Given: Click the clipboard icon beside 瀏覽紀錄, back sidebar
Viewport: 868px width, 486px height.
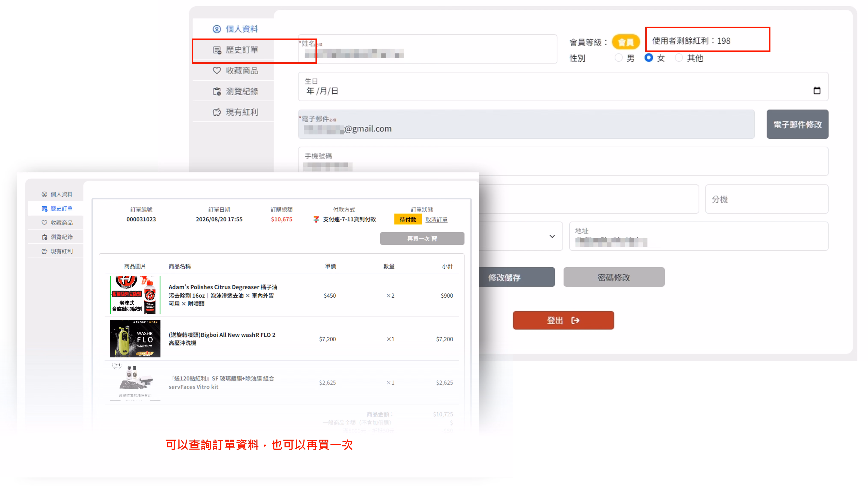Looking at the screenshot, I should coord(217,91).
